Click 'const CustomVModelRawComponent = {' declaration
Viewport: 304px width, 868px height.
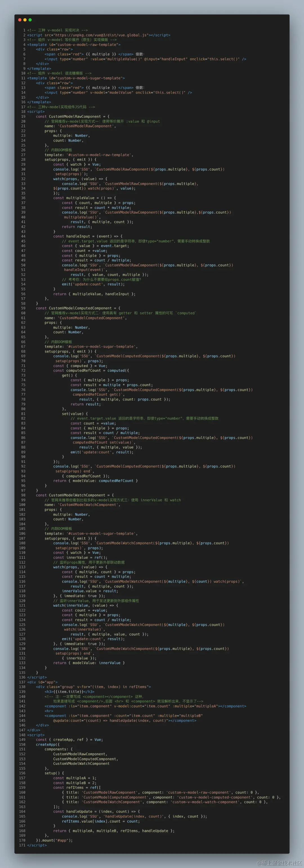pyautogui.click(x=73, y=117)
